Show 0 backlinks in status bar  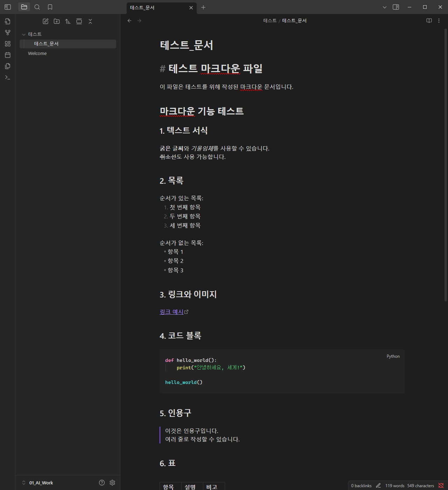(x=361, y=486)
